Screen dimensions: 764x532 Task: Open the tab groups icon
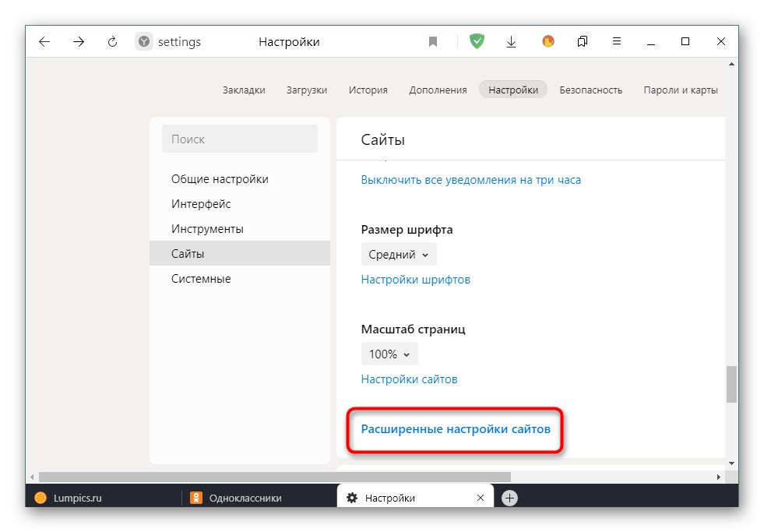(582, 41)
